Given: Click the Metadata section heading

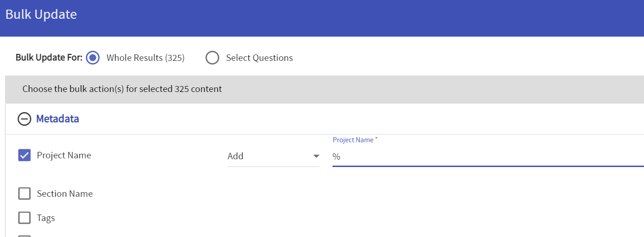Looking at the screenshot, I should 58,119.
